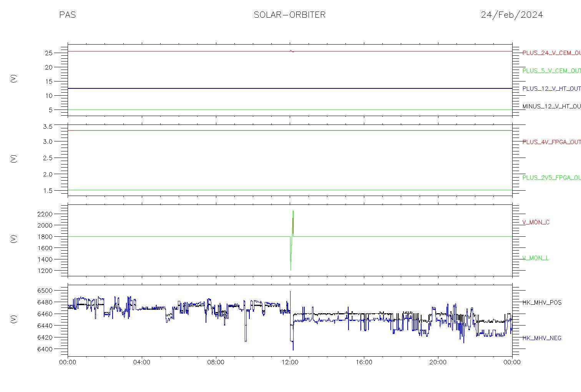Click the 1800 tick label in third plot
Screen dimensions: 581x392
(45, 237)
